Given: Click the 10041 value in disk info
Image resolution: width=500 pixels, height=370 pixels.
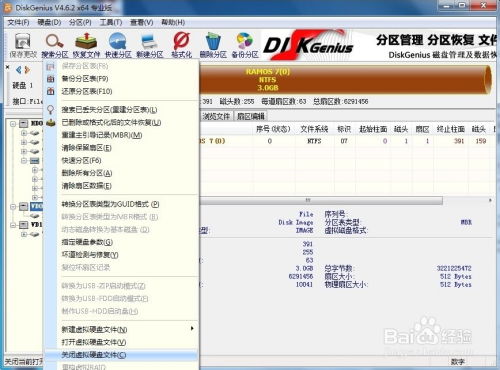Looking at the screenshot, I should pyautogui.click(x=304, y=285).
